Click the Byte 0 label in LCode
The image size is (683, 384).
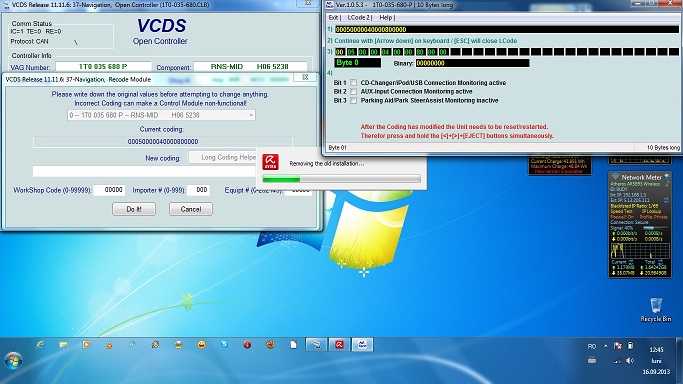click(x=358, y=63)
